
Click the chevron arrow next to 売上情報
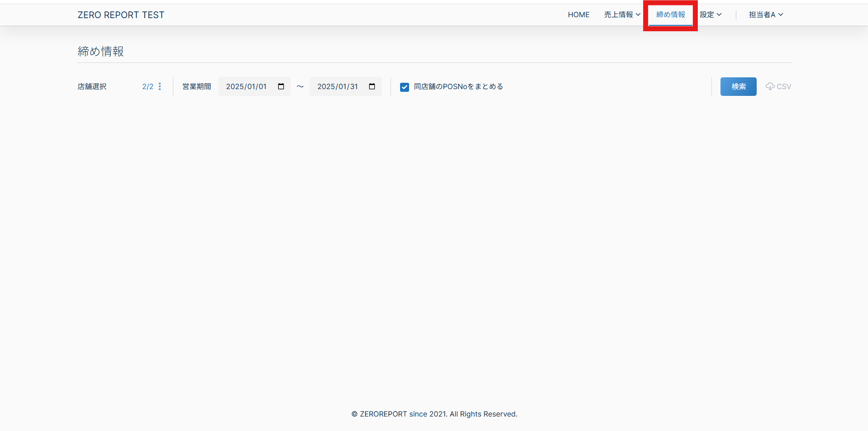coord(638,14)
